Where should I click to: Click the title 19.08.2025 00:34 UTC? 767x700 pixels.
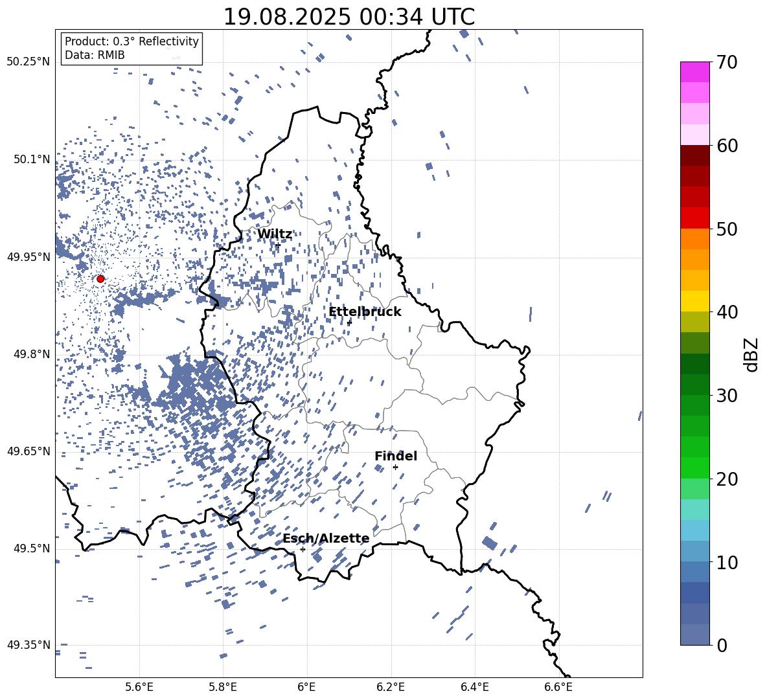(349, 17)
